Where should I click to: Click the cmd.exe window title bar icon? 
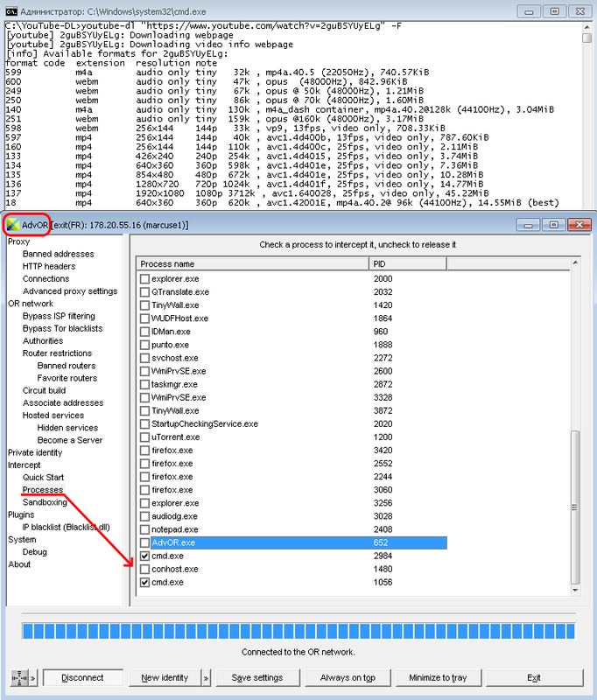tap(11, 10)
